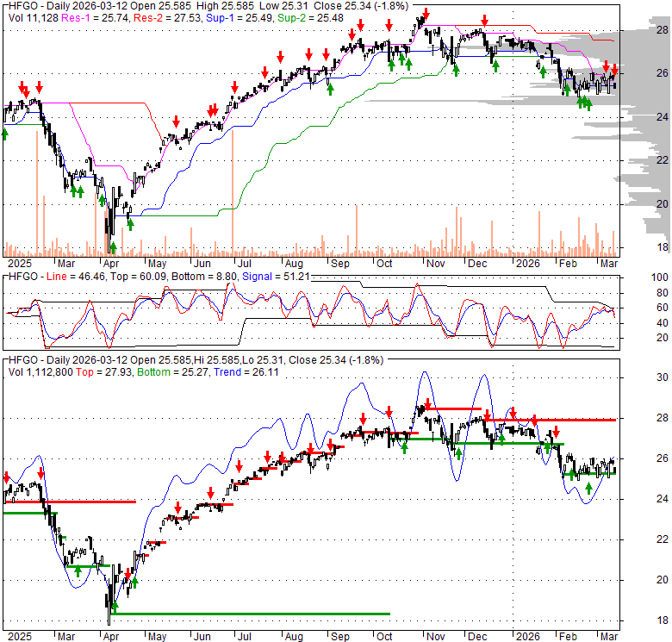672x642 pixels.
Task: Click the Trend = 26.11 label in bottom chart
Action: coord(246,372)
